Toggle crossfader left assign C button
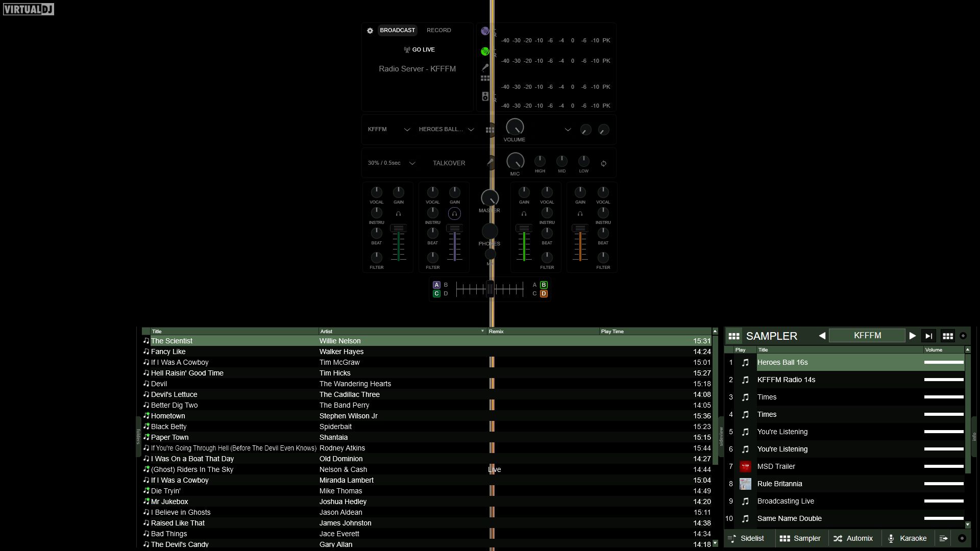 (x=436, y=294)
